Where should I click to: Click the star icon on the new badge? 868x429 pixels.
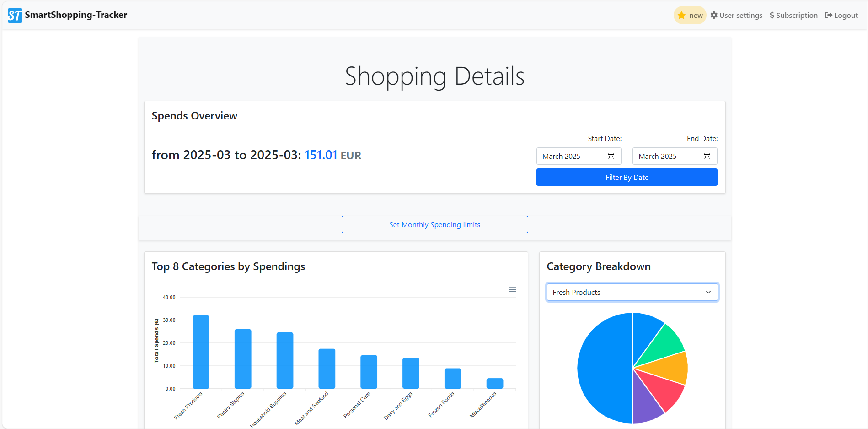[x=681, y=15]
